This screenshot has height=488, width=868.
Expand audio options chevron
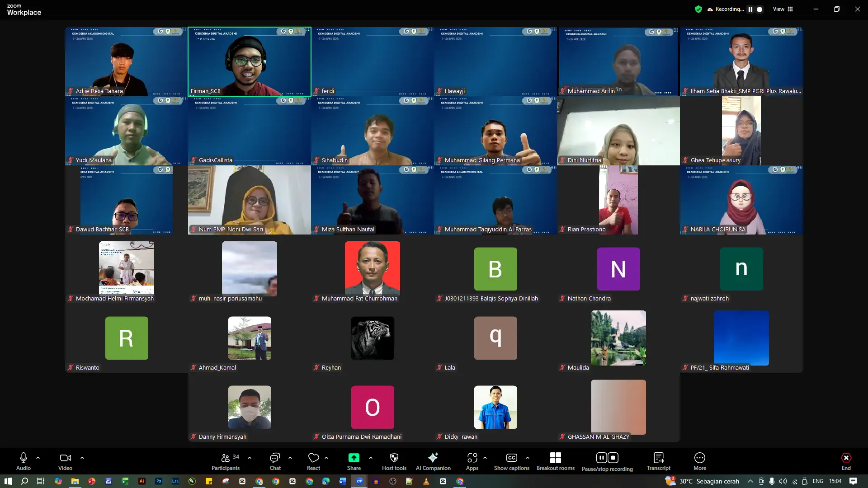point(38,458)
